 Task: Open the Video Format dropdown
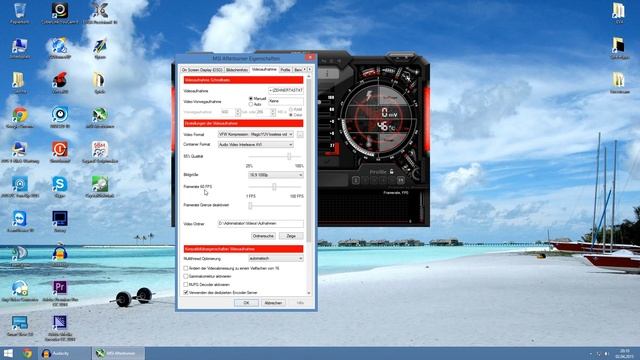[256, 134]
